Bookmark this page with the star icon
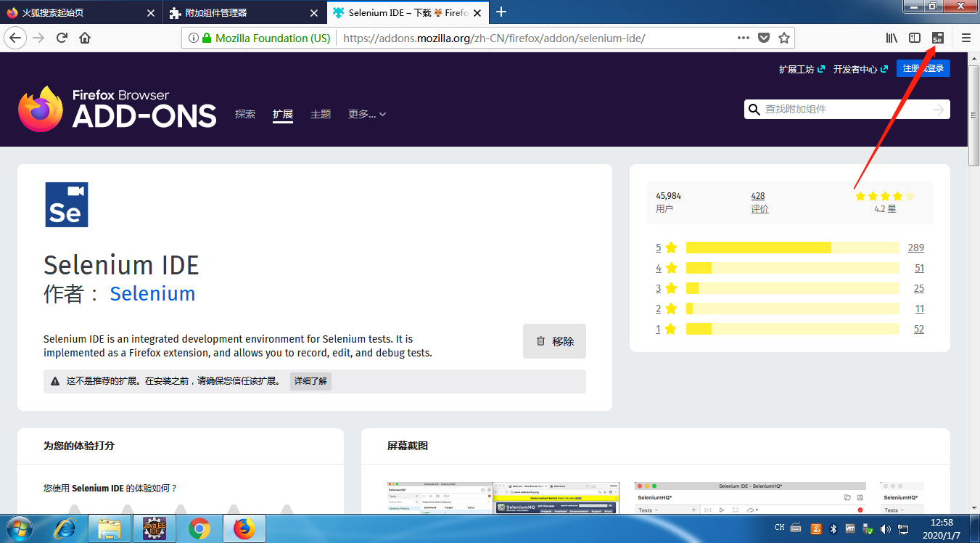Viewport: 980px width, 543px height. tap(783, 38)
